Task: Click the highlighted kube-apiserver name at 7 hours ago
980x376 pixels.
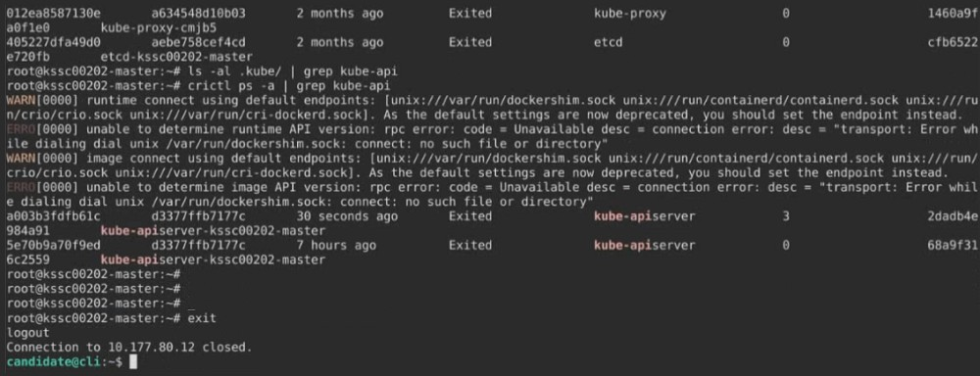Action: 645,246
